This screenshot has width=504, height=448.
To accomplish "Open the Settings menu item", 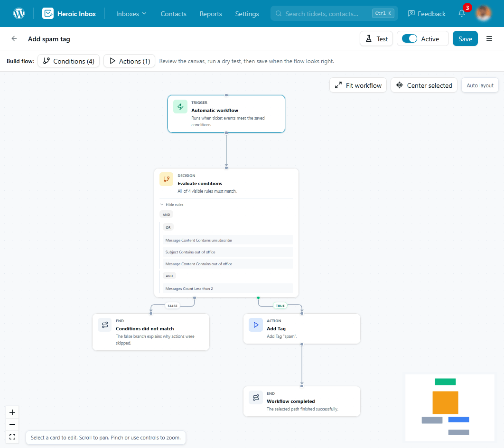I will point(247,13).
